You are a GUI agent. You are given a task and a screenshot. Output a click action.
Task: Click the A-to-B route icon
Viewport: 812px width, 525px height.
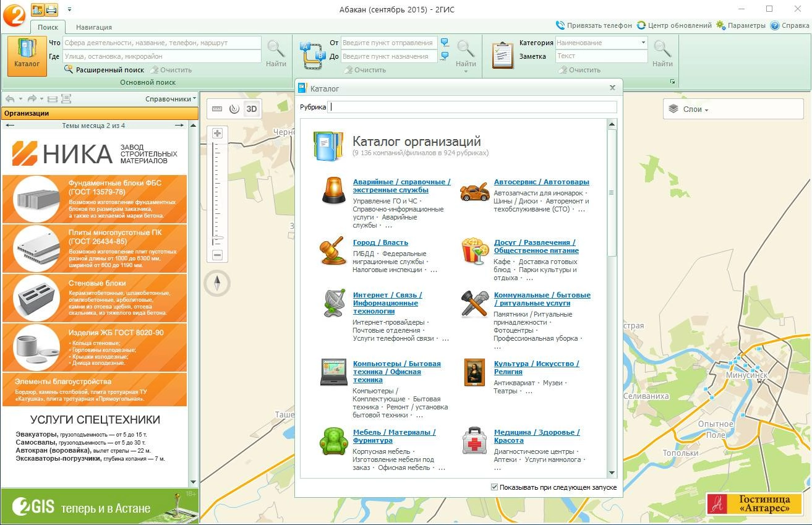(312, 56)
